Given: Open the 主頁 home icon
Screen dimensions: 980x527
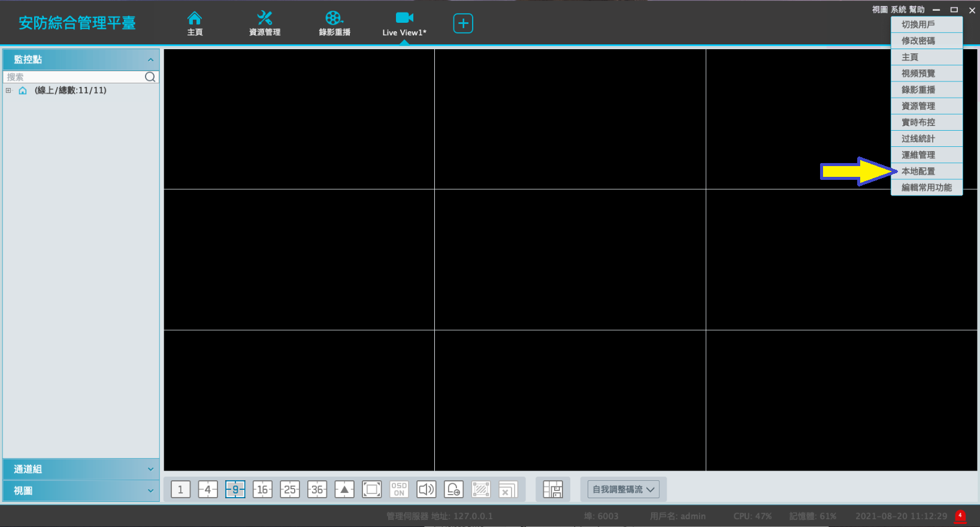Looking at the screenshot, I should pyautogui.click(x=195, y=23).
